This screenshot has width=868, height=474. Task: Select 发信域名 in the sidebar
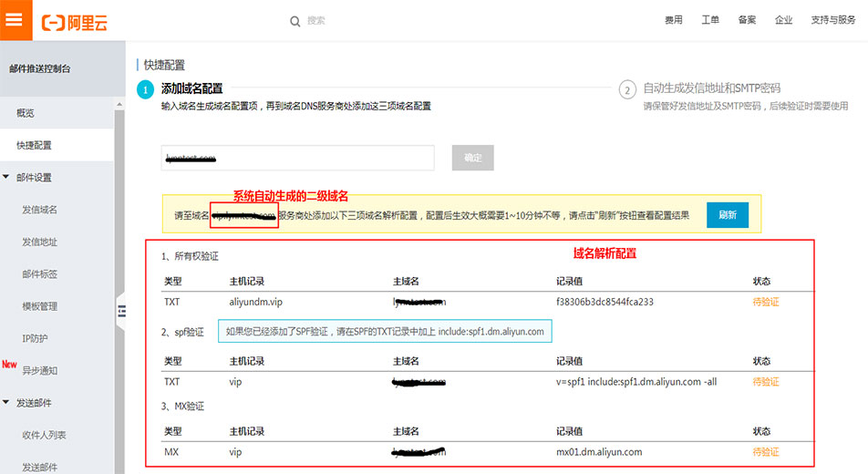(39, 210)
